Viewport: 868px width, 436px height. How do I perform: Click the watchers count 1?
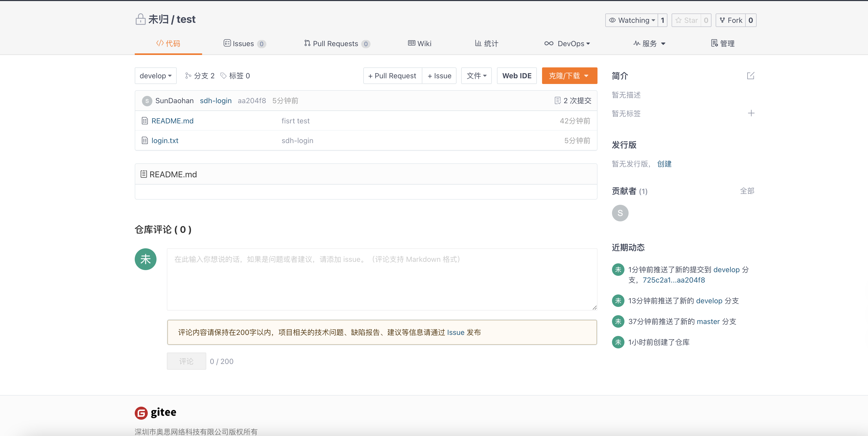(x=663, y=20)
